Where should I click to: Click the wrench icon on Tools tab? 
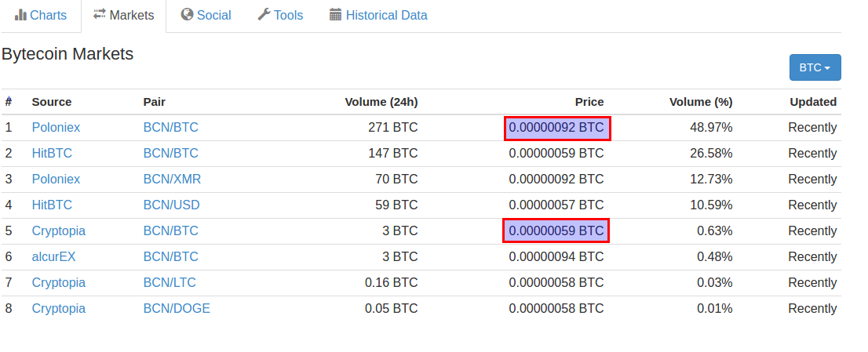point(264,15)
